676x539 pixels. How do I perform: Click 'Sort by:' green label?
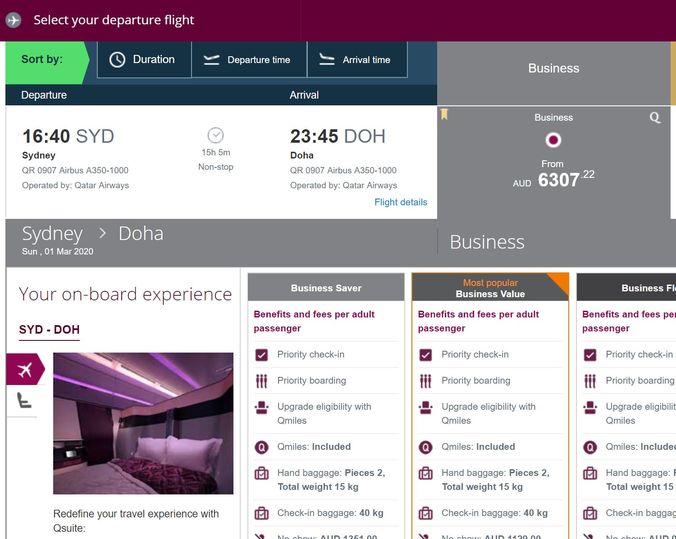42,59
